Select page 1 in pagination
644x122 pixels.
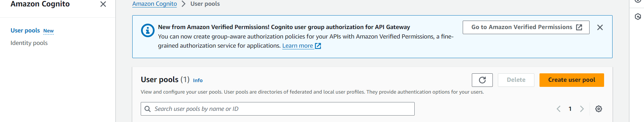[570, 109]
